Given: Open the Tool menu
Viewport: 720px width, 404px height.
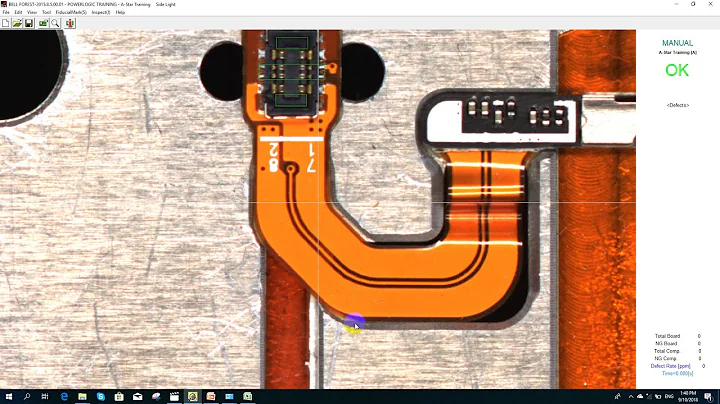Looking at the screenshot, I should coord(46,12).
